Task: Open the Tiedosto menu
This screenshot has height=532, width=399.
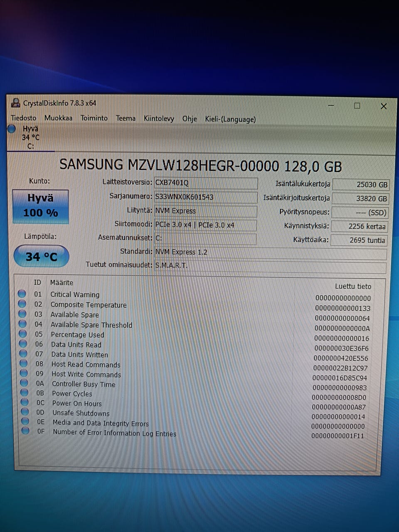Action: point(24,118)
